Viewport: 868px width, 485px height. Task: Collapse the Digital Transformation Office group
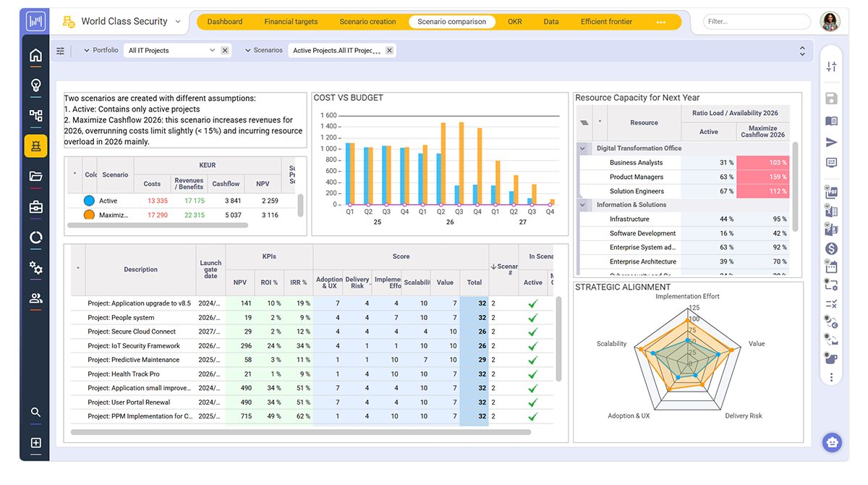click(582, 148)
